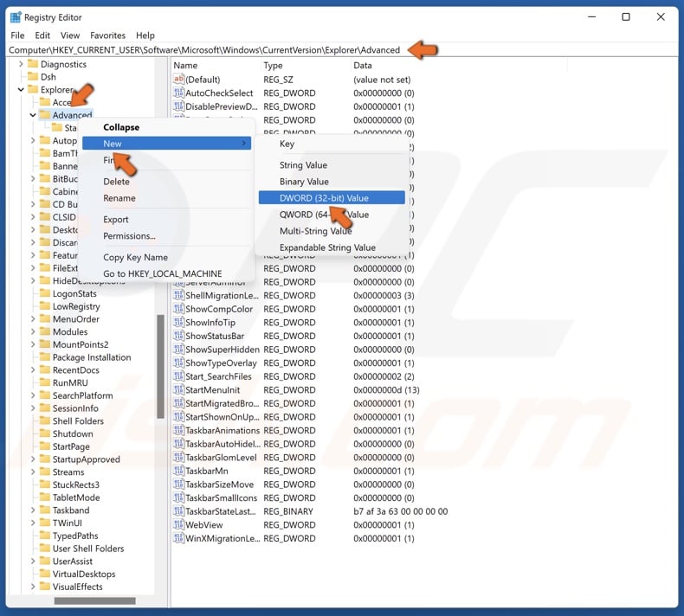The height and width of the screenshot is (616, 684).
Task: Choose DWORD (32-bit) Value from submenu
Action: (x=332, y=198)
